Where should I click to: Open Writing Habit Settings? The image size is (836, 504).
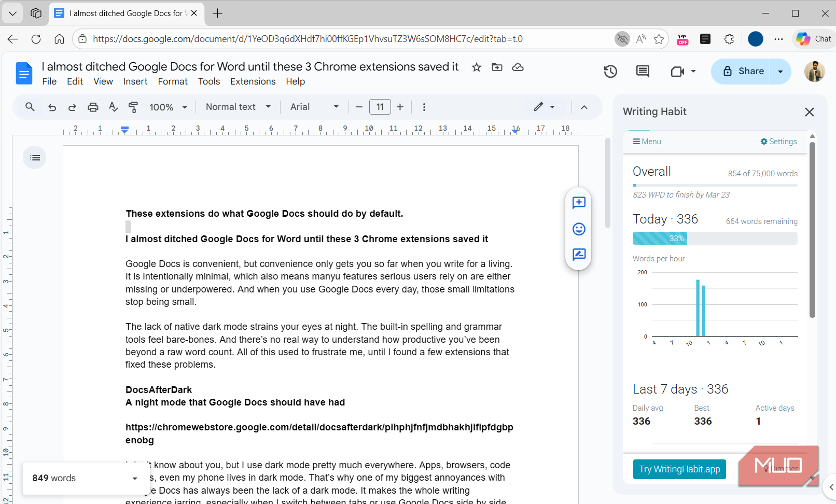coord(778,142)
